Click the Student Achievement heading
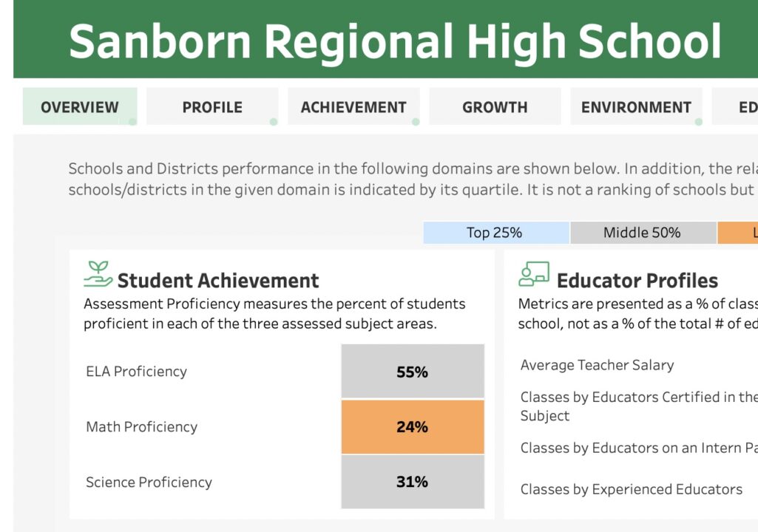Viewport: 758px width, 532px height. [x=218, y=281]
